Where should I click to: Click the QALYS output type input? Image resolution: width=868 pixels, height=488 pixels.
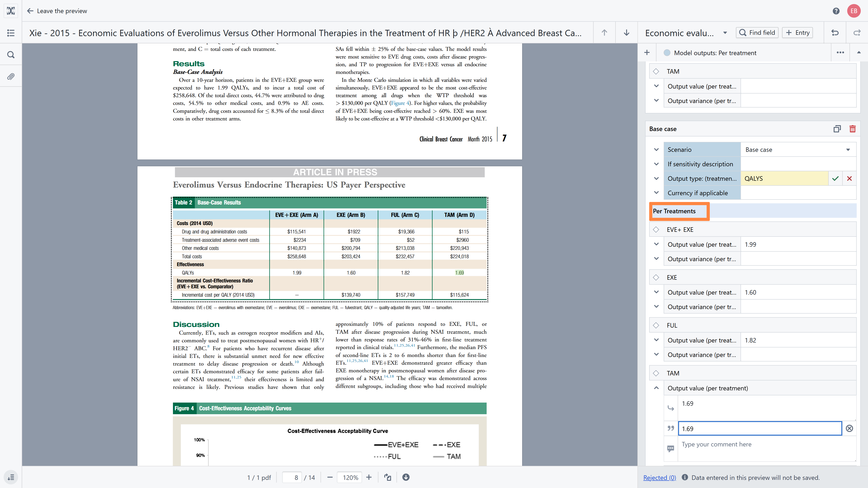tap(784, 178)
